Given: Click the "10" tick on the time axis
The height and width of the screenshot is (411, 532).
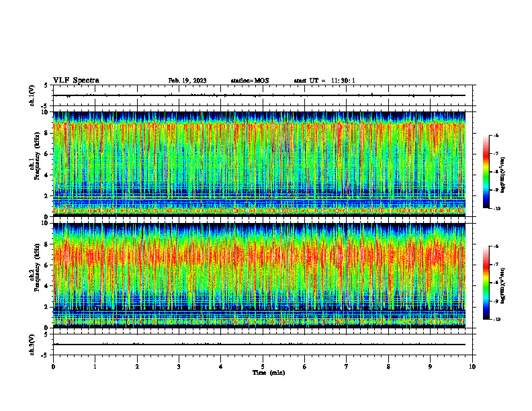Looking at the screenshot, I should click(x=472, y=367).
